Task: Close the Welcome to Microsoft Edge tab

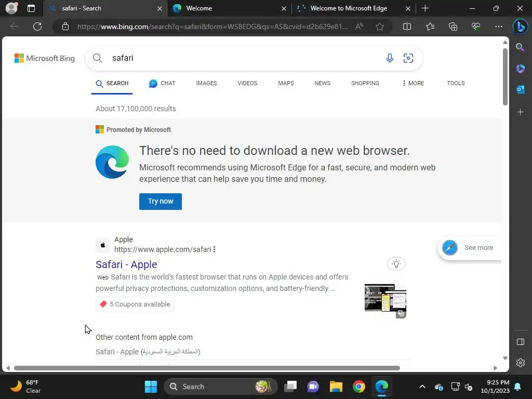Action: (408, 8)
